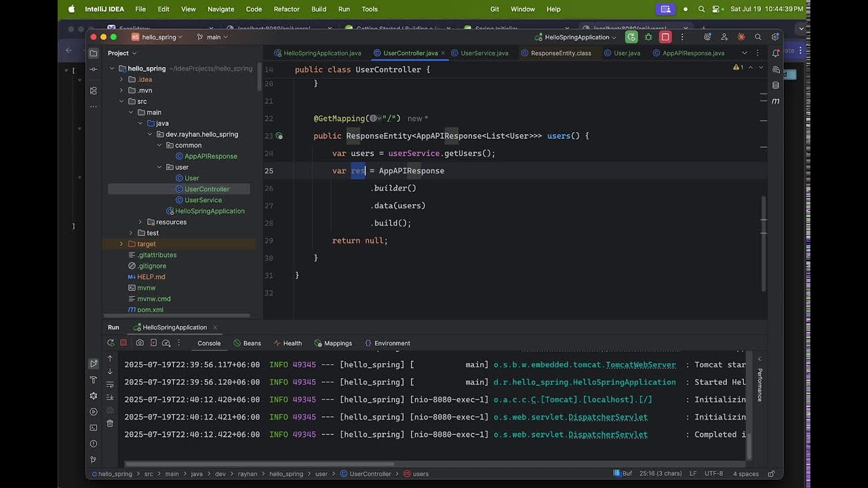Expand the resources folder

140,222
